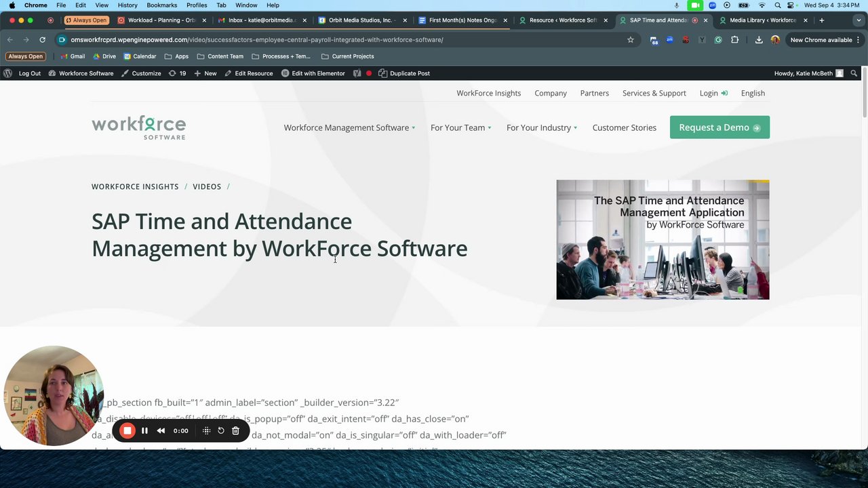Screen dimensions: 868x488
Task: Click the webcam bubble of the presenter
Action: click(x=54, y=396)
